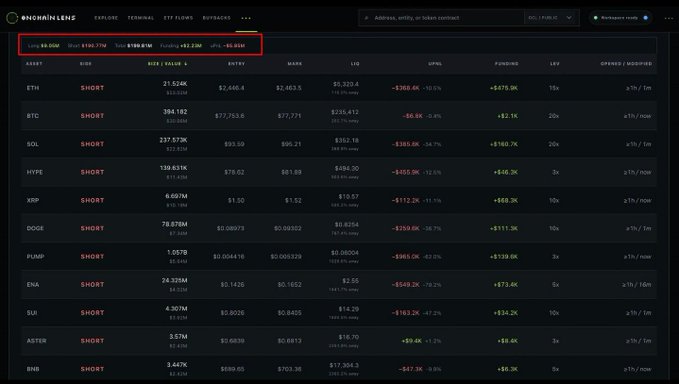Go to Buybacks section

(x=217, y=18)
